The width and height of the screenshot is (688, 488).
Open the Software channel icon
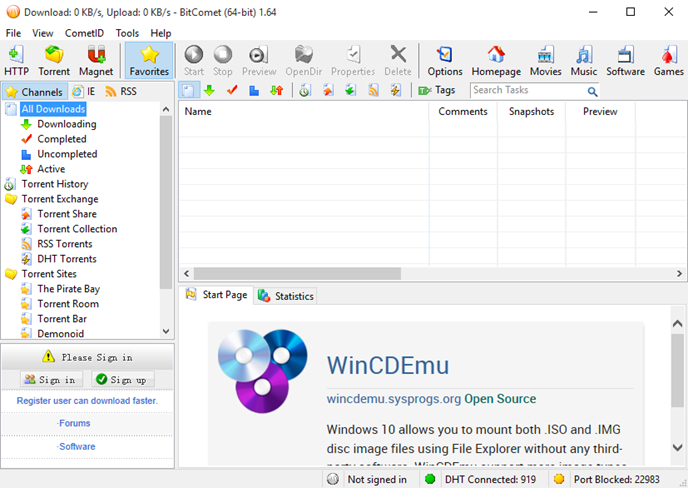click(x=626, y=61)
